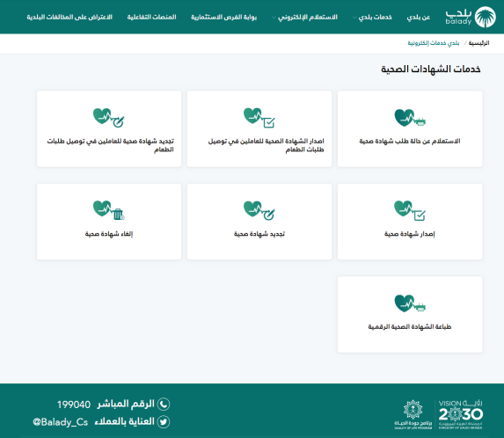Select issue certificate for food delivery workers icon
The width and height of the screenshot is (504, 438).
(x=259, y=118)
